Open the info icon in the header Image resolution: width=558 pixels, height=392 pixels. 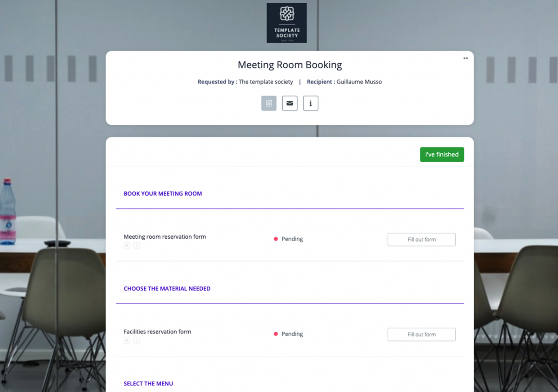tap(311, 103)
